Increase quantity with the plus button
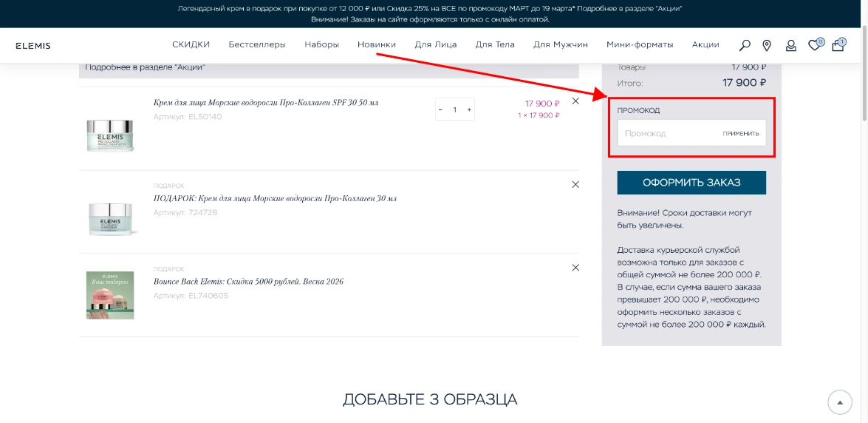The width and height of the screenshot is (868, 423). click(469, 109)
